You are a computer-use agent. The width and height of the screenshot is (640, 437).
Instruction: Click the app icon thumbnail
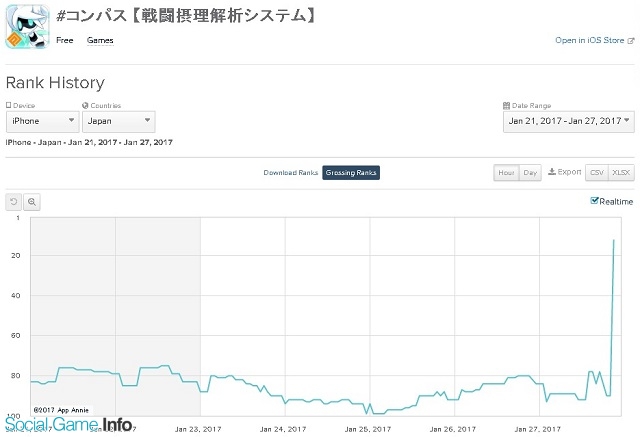pos(25,25)
